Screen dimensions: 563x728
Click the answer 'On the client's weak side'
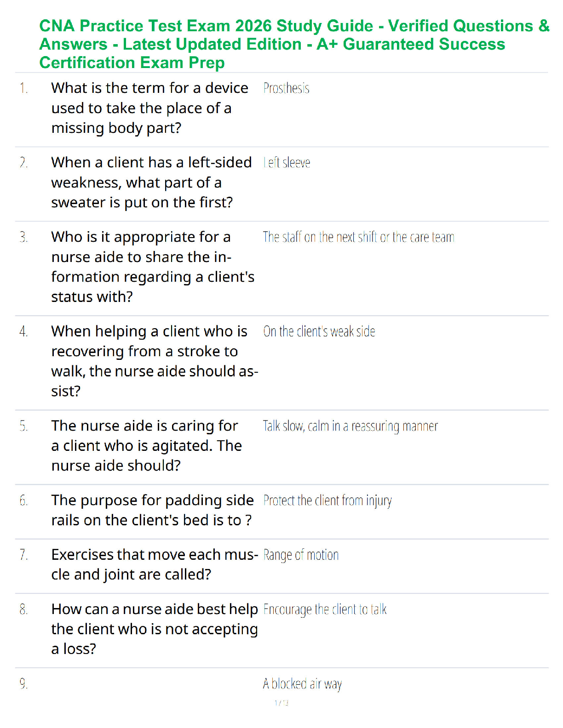(x=319, y=331)
